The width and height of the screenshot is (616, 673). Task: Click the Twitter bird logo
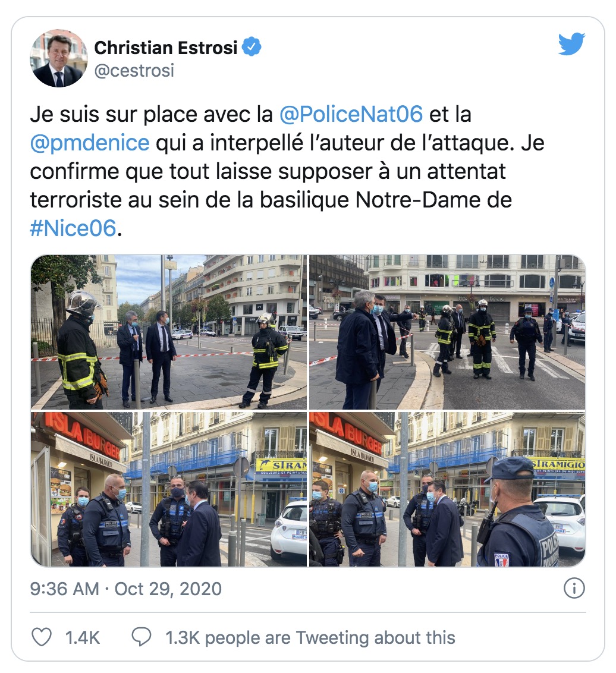(571, 44)
